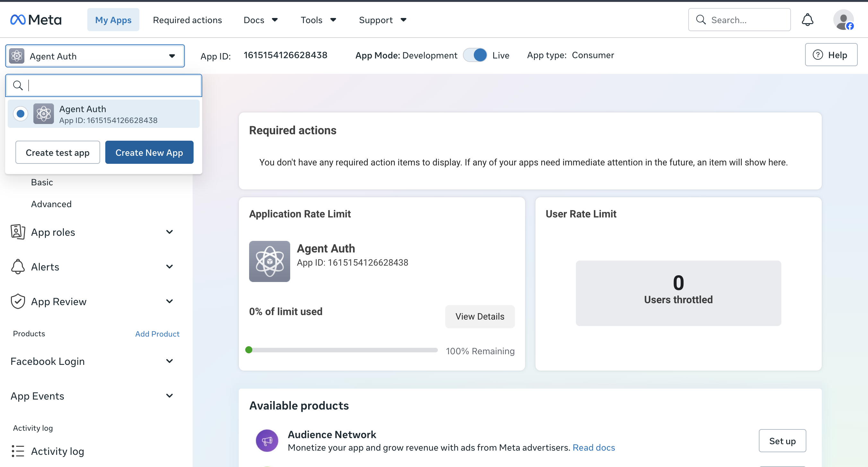Click View Details for rate limit
868x467 pixels.
click(480, 316)
